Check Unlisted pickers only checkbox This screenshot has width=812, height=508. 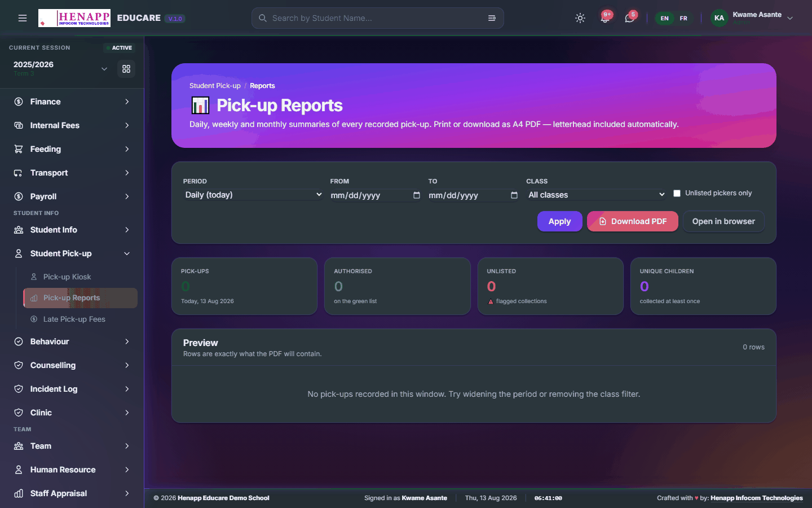(677, 193)
